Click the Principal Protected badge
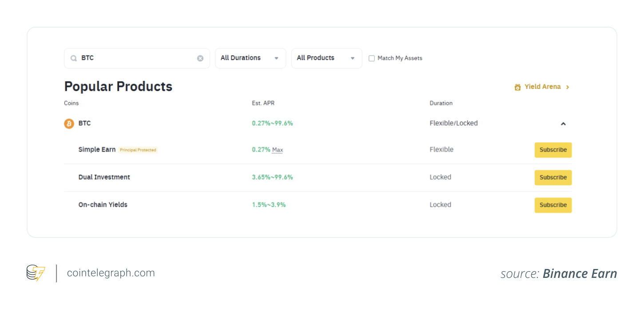This screenshot has height=309, width=644. click(138, 150)
